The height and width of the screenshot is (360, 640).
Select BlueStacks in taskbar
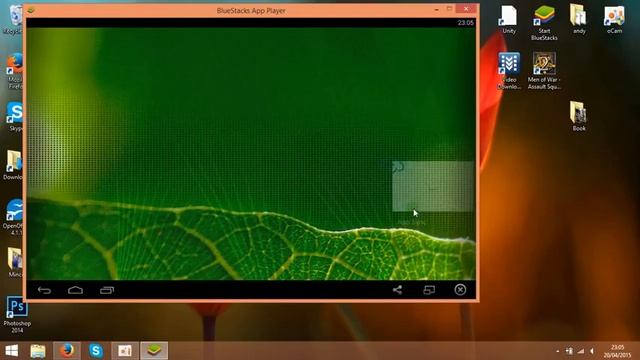click(154, 351)
